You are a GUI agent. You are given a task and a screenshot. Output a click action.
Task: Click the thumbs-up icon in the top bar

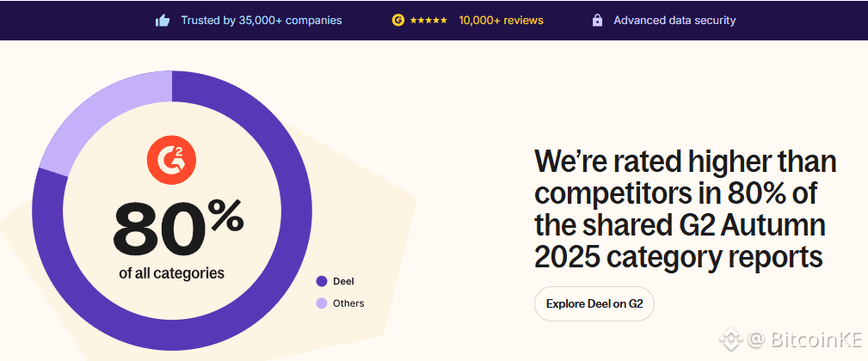coord(163,21)
